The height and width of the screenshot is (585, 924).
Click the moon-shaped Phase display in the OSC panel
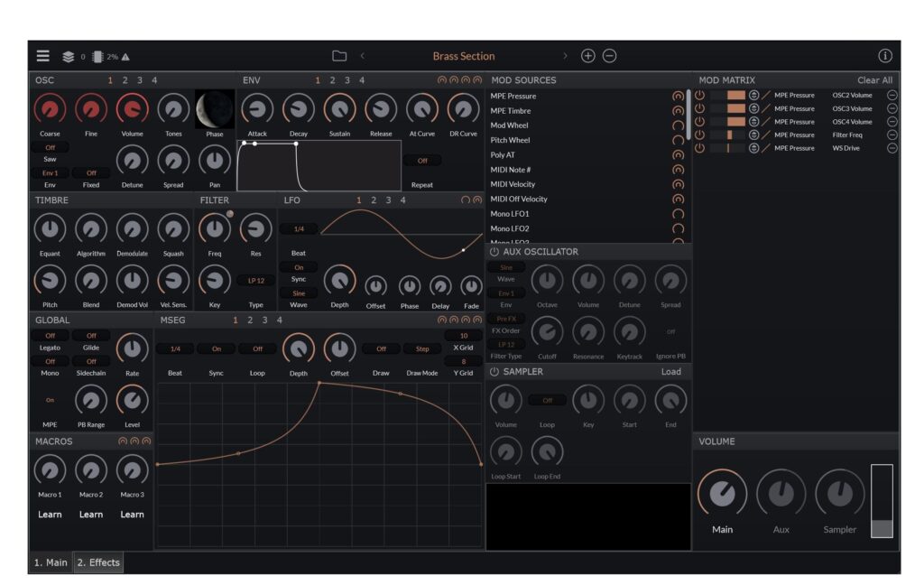point(215,108)
